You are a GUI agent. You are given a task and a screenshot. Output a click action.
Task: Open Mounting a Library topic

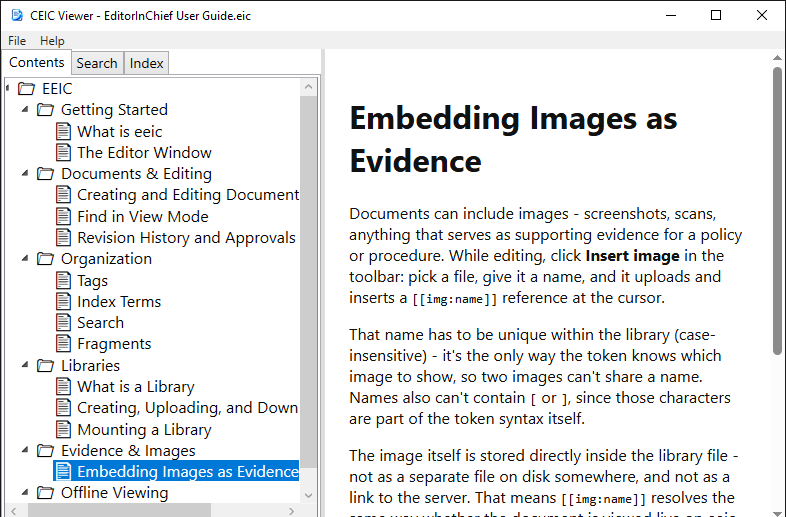(x=144, y=429)
